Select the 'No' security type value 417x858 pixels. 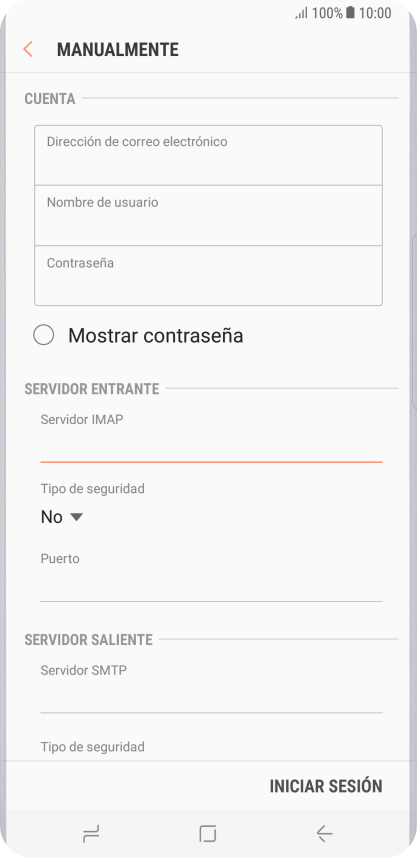pos(51,517)
